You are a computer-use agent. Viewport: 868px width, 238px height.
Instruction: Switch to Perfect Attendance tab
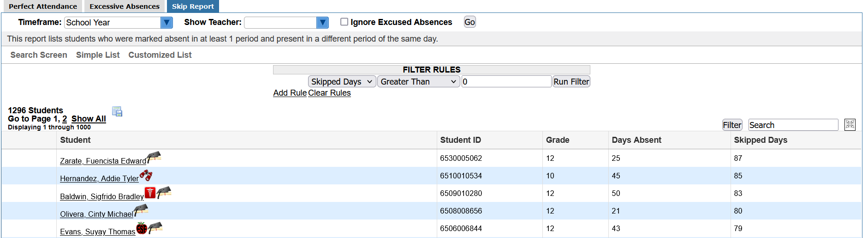click(42, 6)
